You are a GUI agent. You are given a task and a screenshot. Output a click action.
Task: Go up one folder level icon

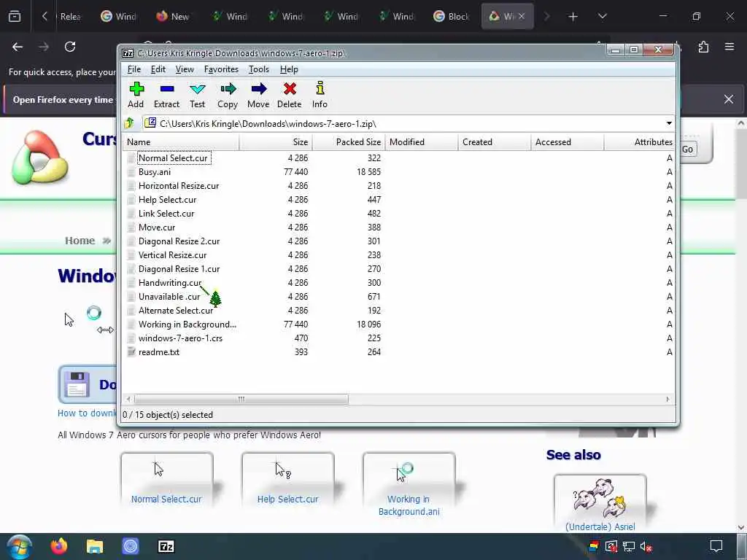[129, 123]
